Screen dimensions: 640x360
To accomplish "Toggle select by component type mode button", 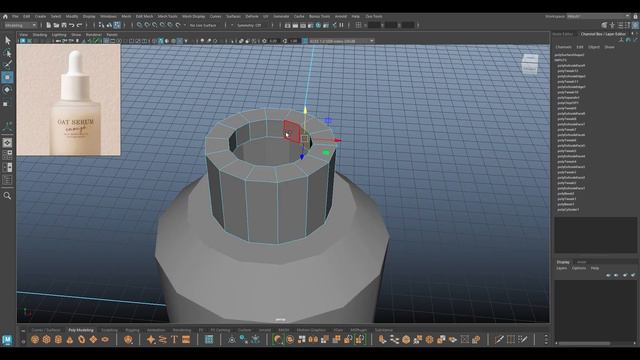I will 117,25.
